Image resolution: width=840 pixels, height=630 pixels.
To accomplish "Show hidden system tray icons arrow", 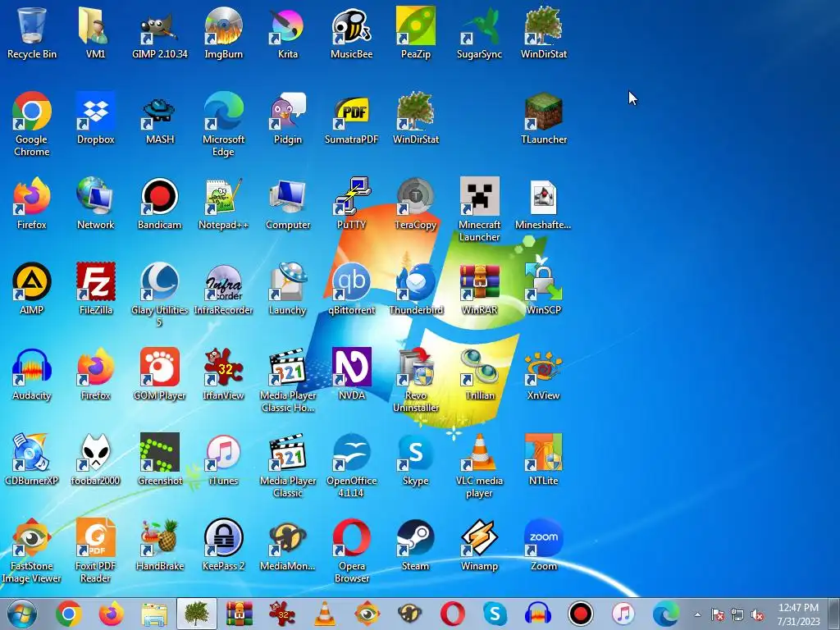I will [x=697, y=614].
